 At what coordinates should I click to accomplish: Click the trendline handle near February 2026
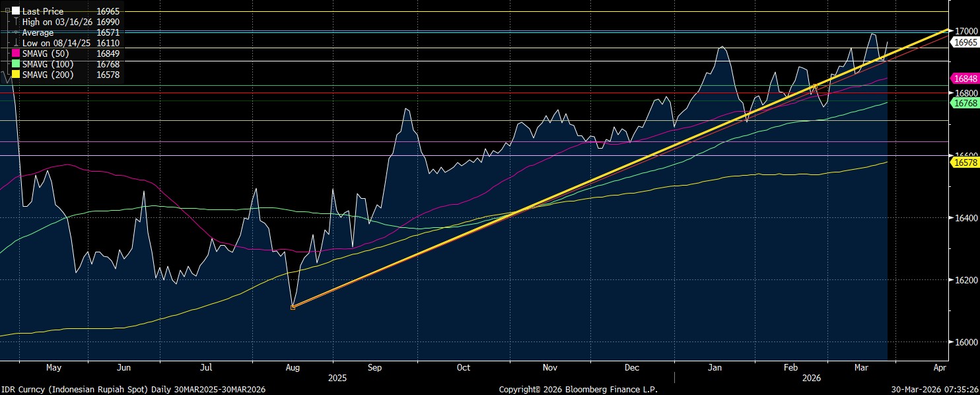tap(815, 87)
